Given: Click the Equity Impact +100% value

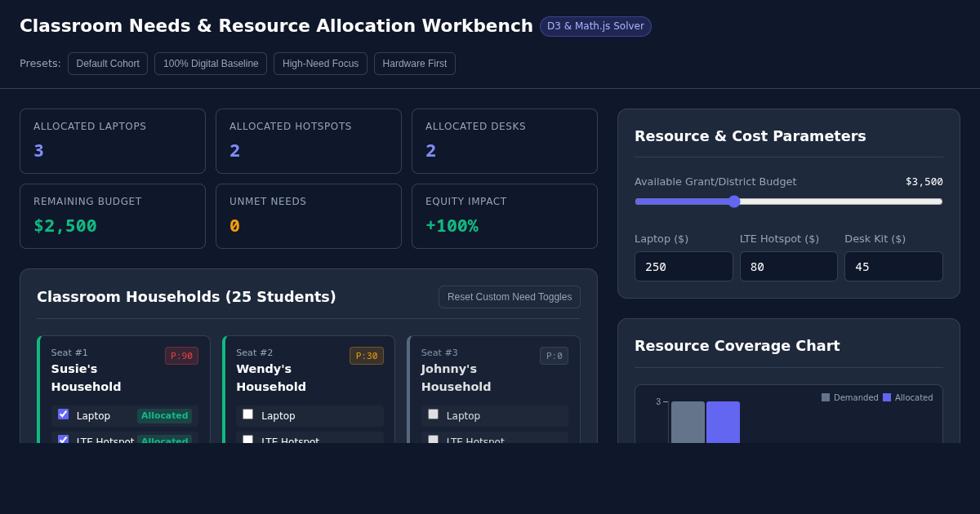Looking at the screenshot, I should 452,226.
